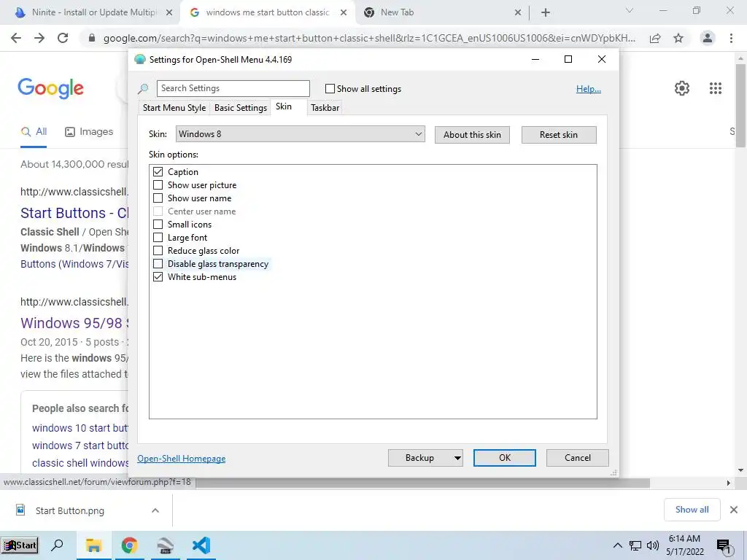This screenshot has width=747, height=560.
Task: Open File Explorer from the taskbar
Action: tap(94, 545)
